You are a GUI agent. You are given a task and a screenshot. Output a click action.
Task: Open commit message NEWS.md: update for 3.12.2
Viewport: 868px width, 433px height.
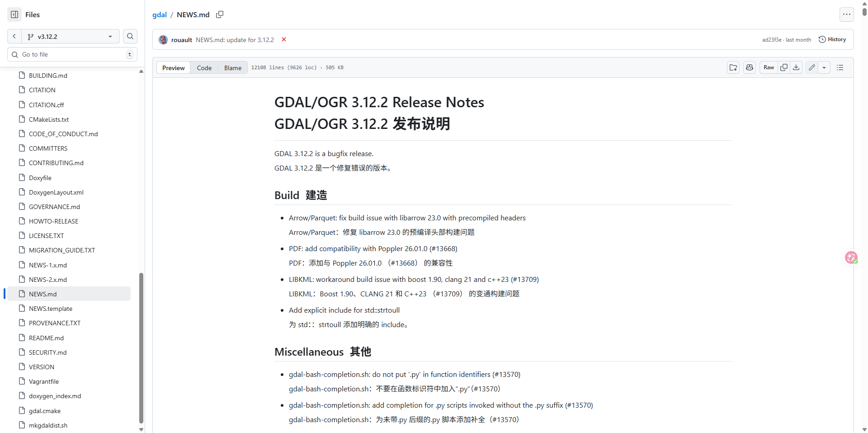click(x=235, y=40)
